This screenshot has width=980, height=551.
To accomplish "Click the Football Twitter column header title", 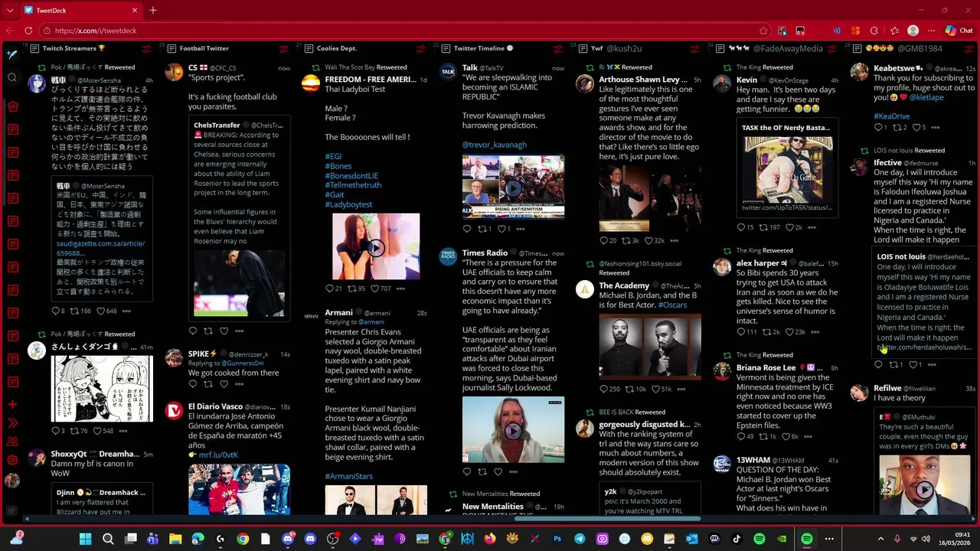I will point(204,48).
